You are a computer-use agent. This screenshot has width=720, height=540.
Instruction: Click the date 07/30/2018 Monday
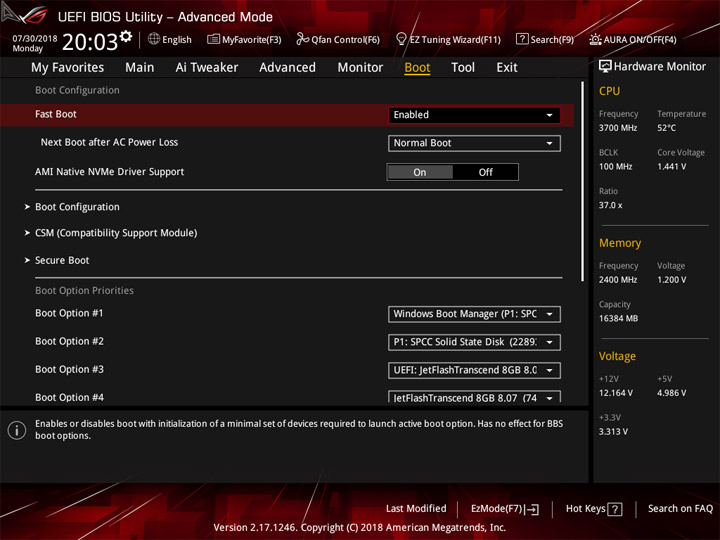point(35,43)
